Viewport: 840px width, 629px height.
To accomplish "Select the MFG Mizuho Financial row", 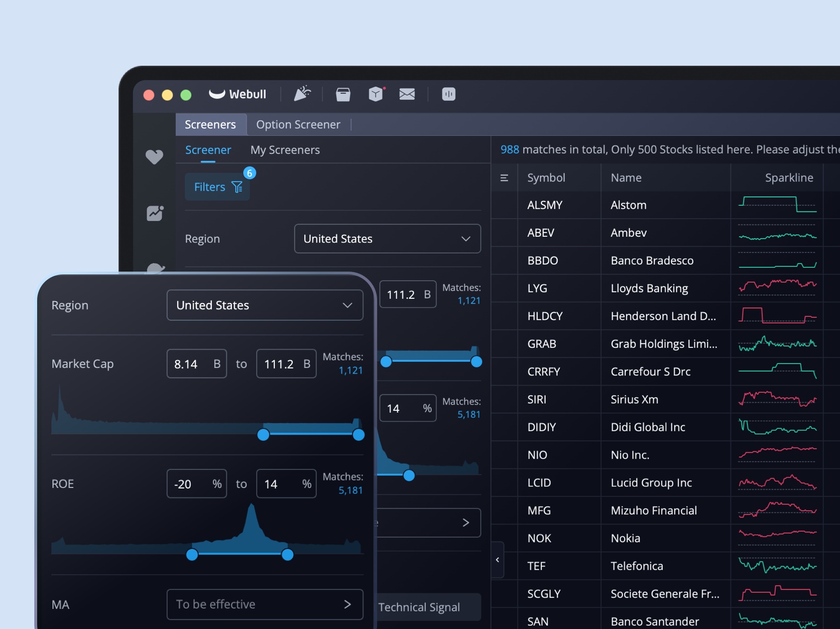I will [666, 511].
